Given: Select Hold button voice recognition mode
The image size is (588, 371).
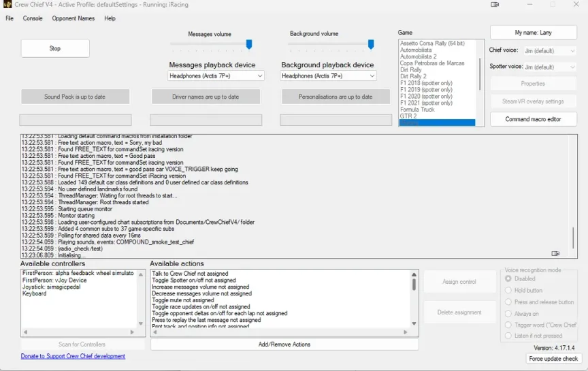Looking at the screenshot, I should pyautogui.click(x=524, y=291).
